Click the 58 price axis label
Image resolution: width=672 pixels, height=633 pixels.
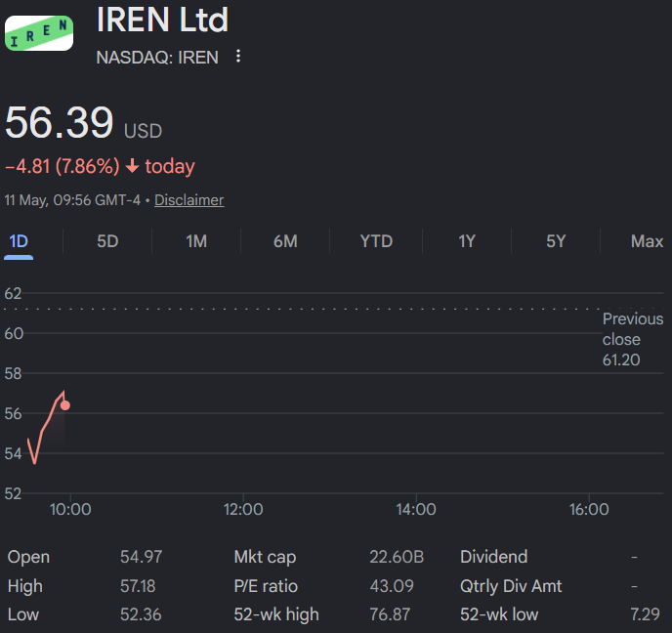click(13, 374)
